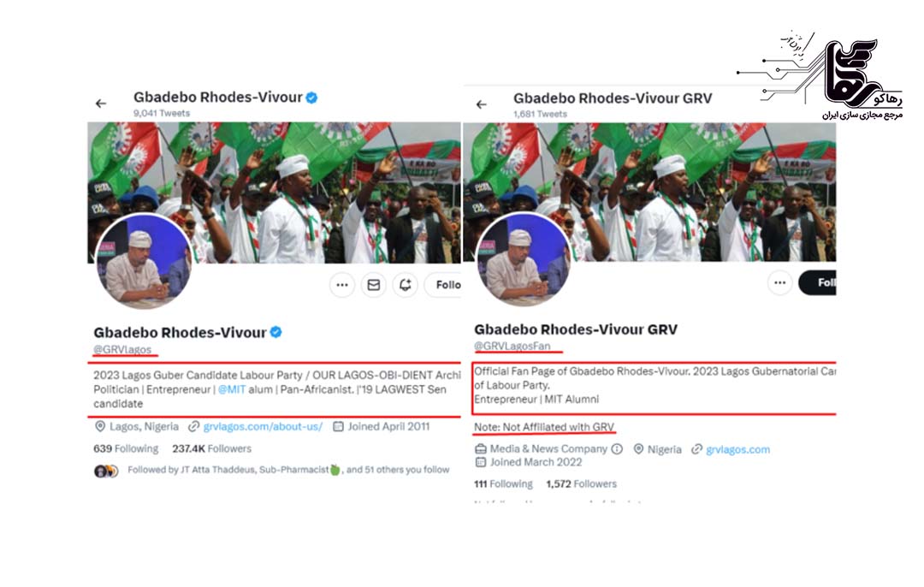Open the more options menu on the left profile
The width and height of the screenshot is (924, 587).
(x=341, y=285)
